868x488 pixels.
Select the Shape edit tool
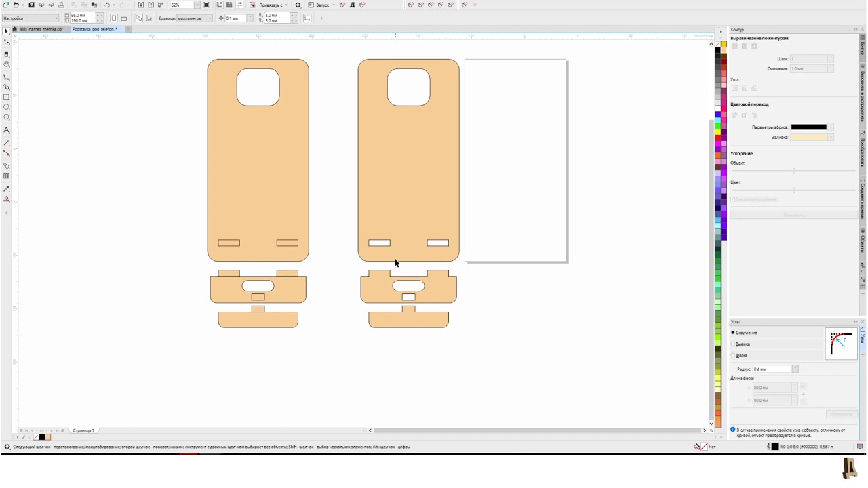pyautogui.click(x=7, y=41)
